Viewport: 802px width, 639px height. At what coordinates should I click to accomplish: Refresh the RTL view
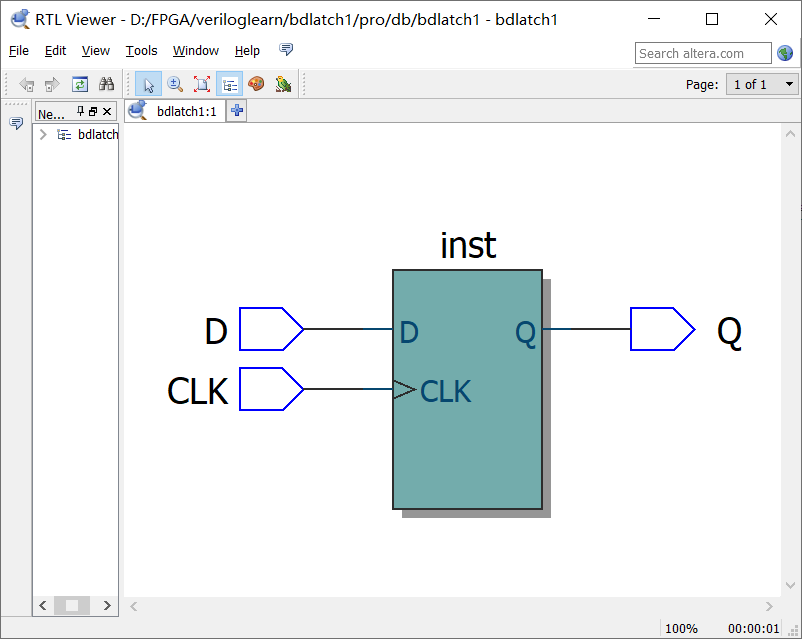(x=80, y=84)
